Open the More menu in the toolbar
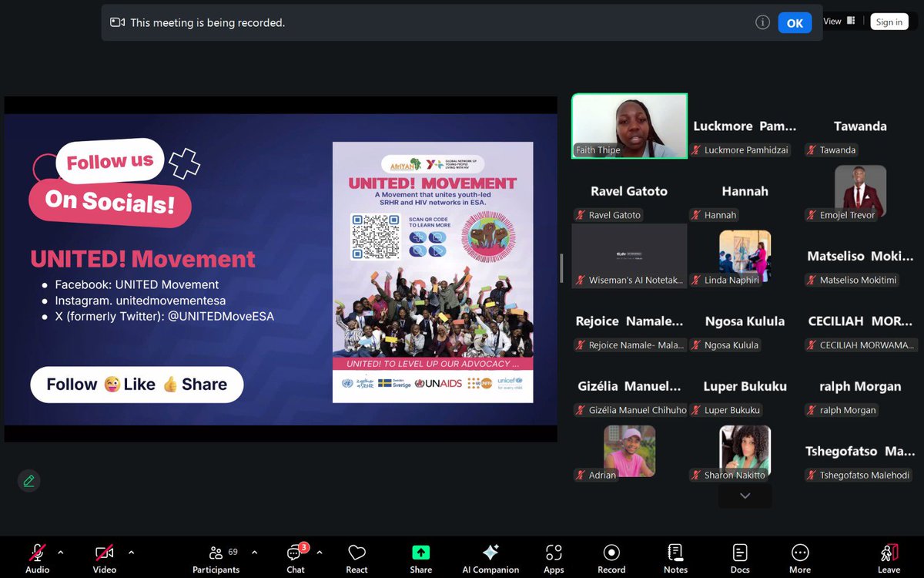The image size is (924, 578). click(x=799, y=556)
